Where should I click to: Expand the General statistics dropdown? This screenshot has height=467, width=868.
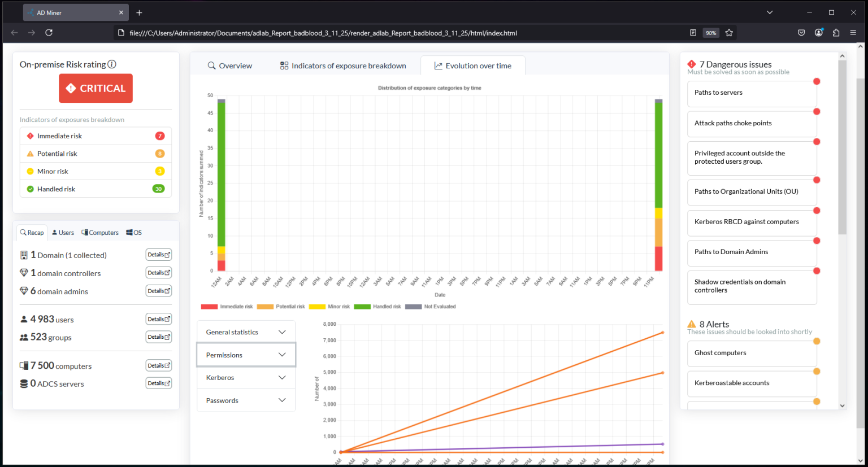click(246, 332)
